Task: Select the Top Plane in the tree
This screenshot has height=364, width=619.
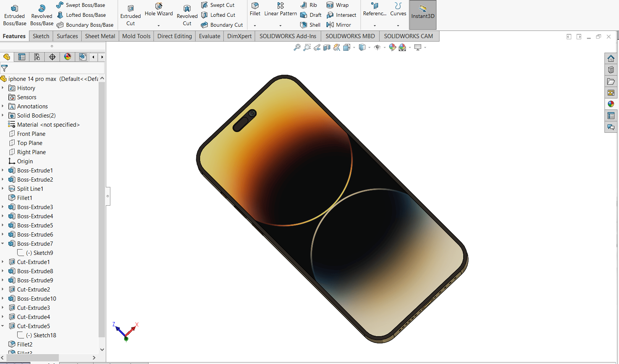Action: pyautogui.click(x=26, y=143)
